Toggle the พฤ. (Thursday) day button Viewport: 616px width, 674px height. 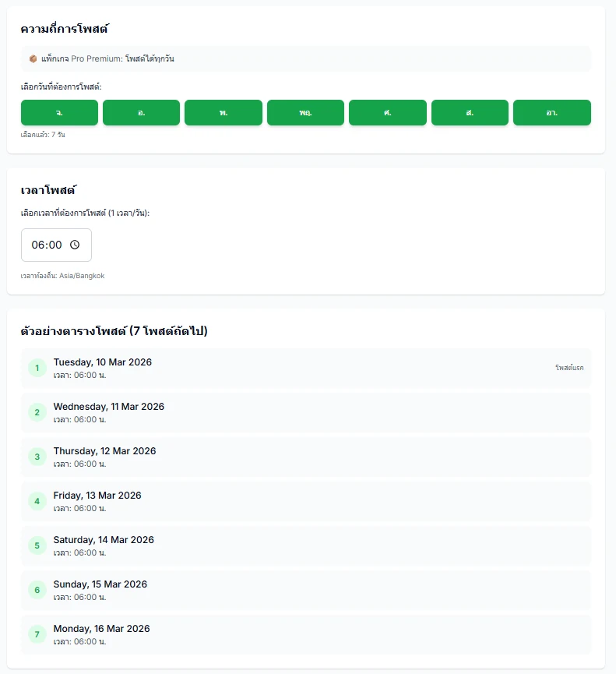pyautogui.click(x=305, y=112)
